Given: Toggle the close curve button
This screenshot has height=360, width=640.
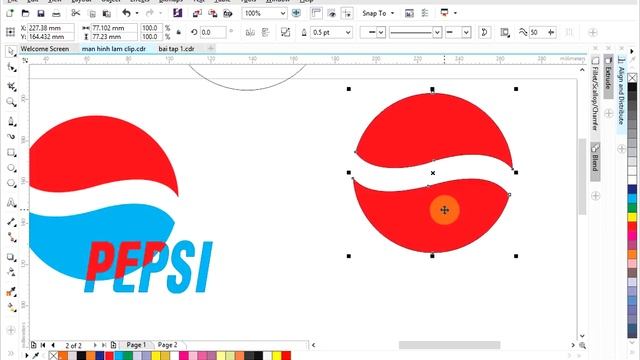Looking at the screenshot, I should coord(484,32).
